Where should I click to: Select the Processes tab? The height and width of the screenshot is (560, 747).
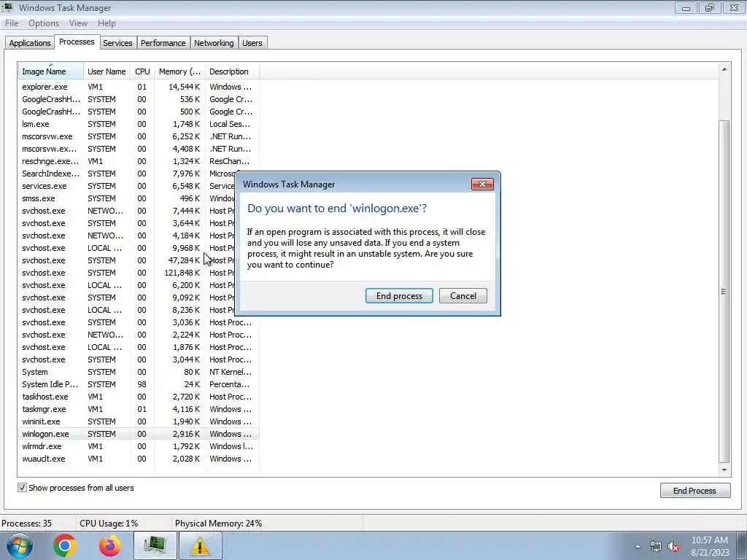[x=77, y=42]
